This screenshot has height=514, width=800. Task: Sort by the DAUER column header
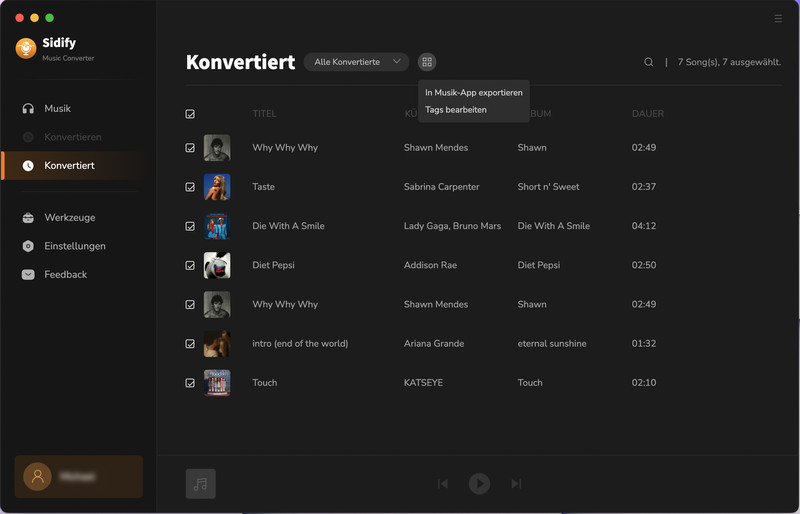click(x=648, y=114)
